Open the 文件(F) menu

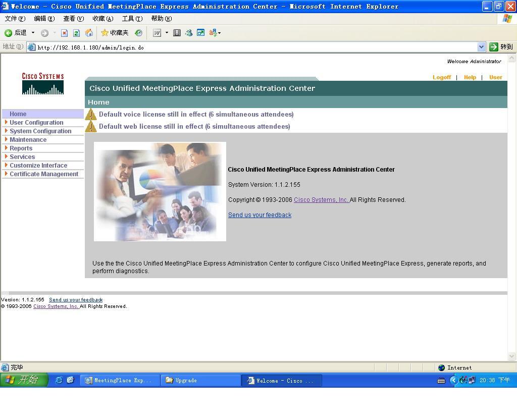tap(15, 19)
